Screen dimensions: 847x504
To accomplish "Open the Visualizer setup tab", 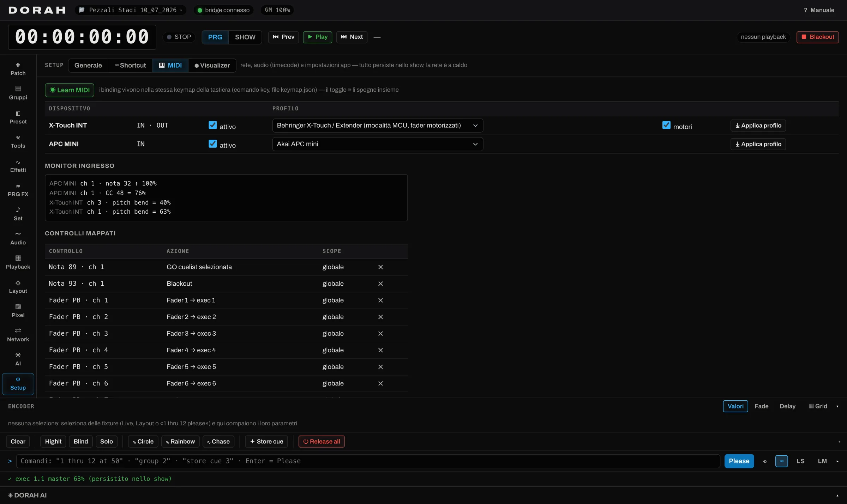I will pyautogui.click(x=212, y=66).
